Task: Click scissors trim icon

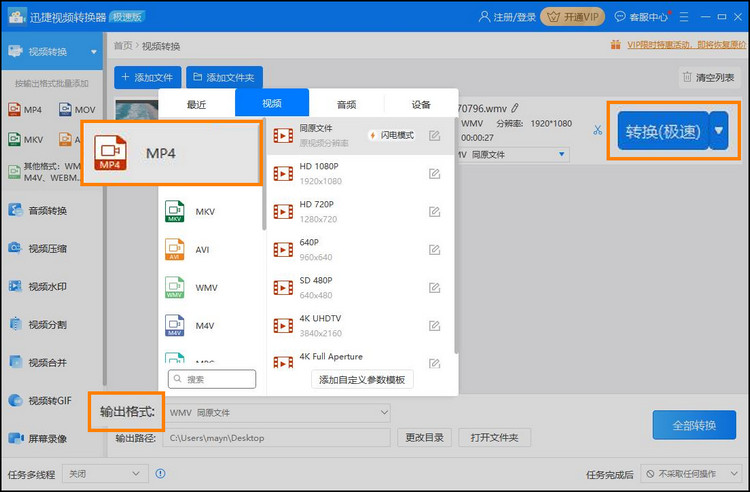Action: coord(598,130)
